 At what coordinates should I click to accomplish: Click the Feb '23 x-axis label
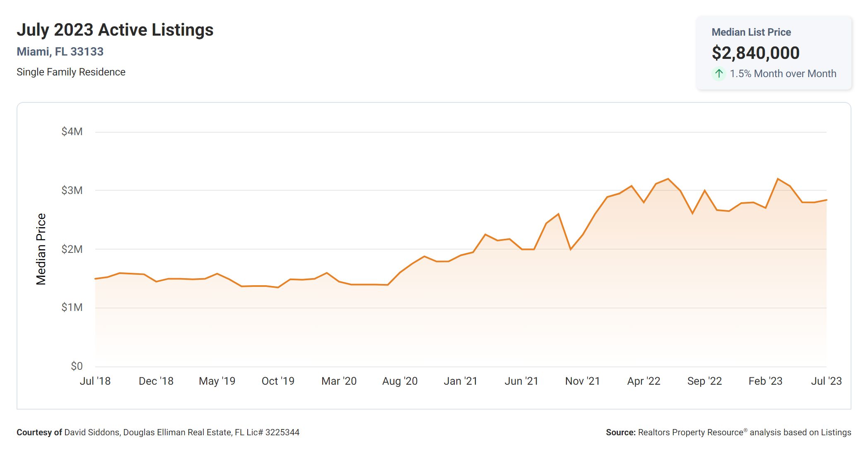765,381
